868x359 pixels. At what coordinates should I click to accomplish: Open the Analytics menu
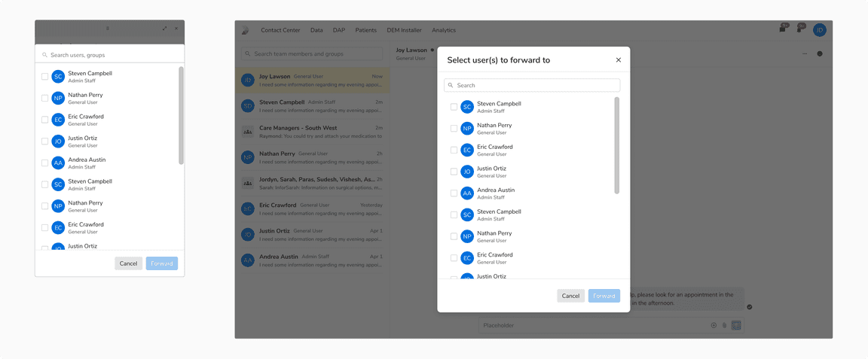pyautogui.click(x=444, y=30)
